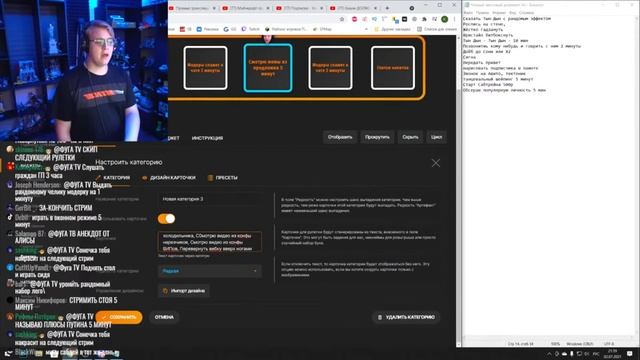Open the ПРЕСЕТЫ tab
Image resolution: width=640 pixels, height=360 pixels.
pos(223,178)
